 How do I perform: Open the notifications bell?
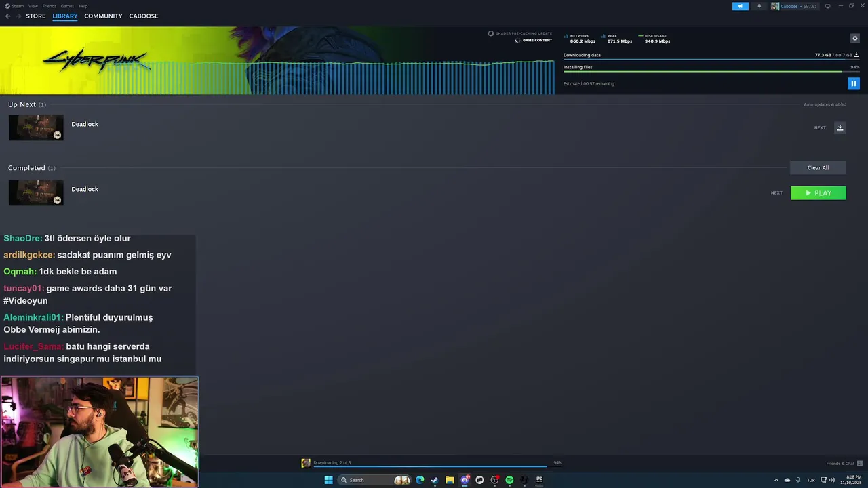point(759,6)
